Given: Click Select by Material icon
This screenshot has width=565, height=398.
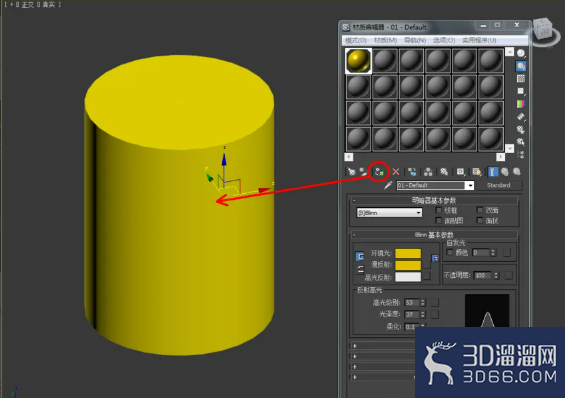Looking at the screenshot, I should coord(521,142).
